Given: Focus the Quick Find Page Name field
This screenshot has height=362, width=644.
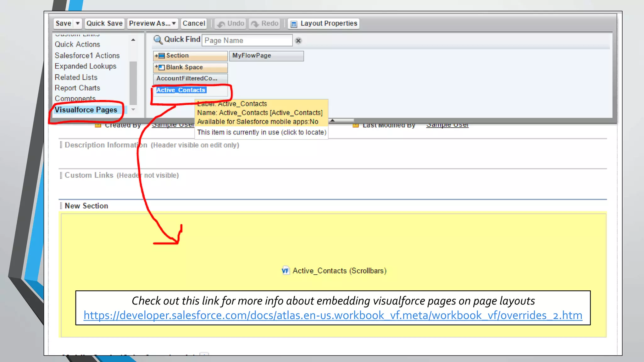Looking at the screenshot, I should [x=247, y=41].
